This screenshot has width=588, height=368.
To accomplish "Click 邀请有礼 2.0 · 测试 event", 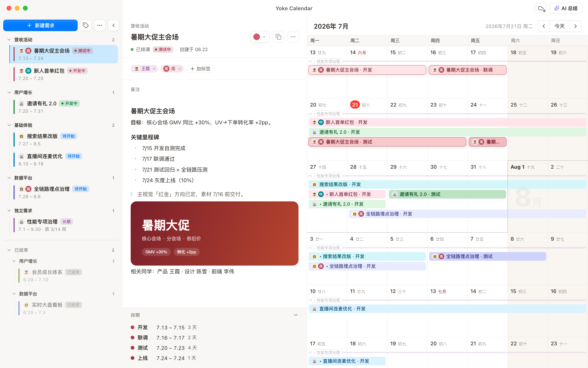I will tap(447, 194).
